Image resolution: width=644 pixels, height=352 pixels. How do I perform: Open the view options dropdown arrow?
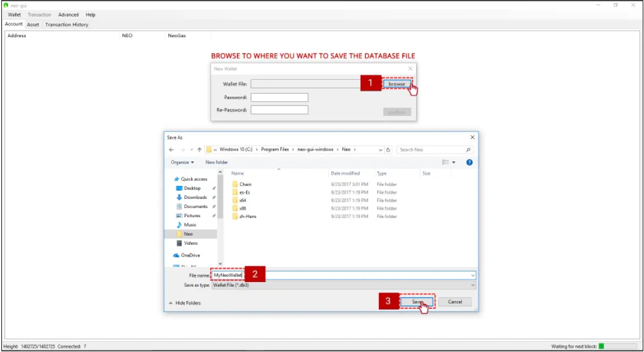454,162
